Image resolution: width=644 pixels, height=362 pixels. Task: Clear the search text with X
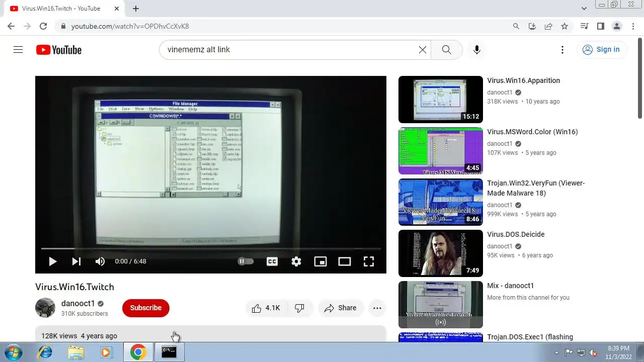click(423, 50)
